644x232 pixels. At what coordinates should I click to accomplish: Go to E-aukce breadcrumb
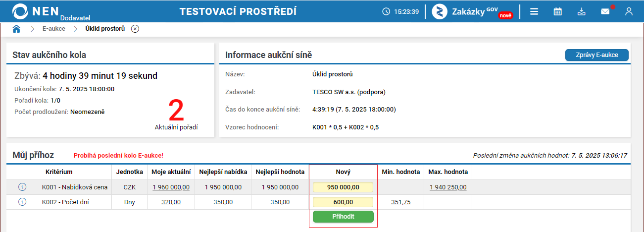tap(54, 29)
